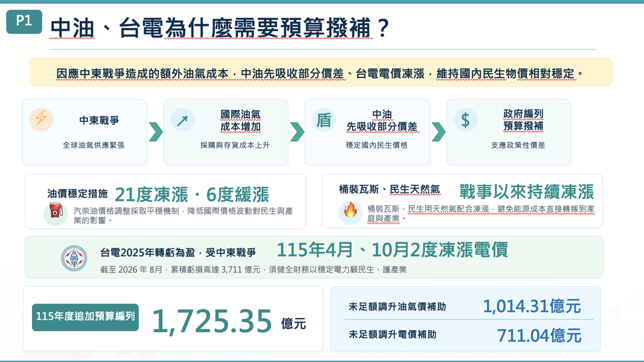Click the 採購與存貨成本上升 caption
This screenshot has width=644, height=362.
pos(235,145)
